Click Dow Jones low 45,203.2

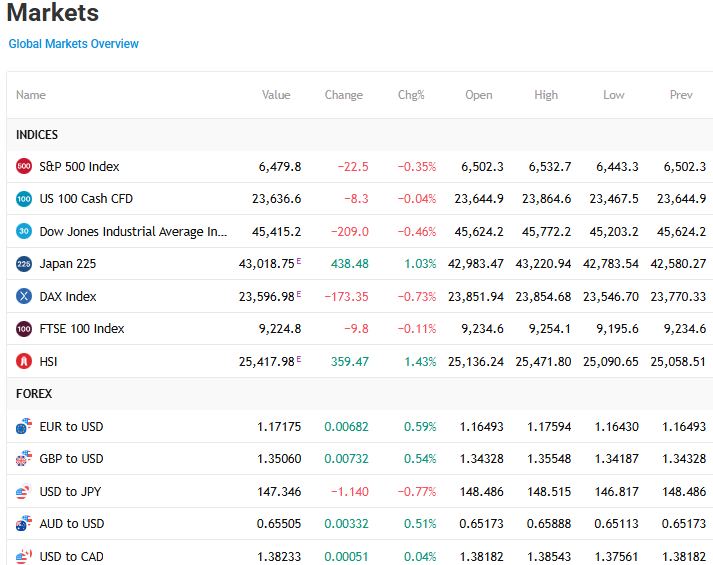coord(614,232)
